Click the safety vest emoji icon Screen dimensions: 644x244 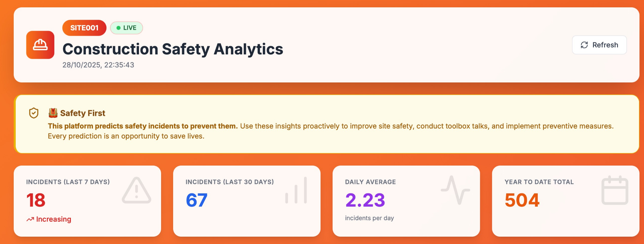point(53,113)
